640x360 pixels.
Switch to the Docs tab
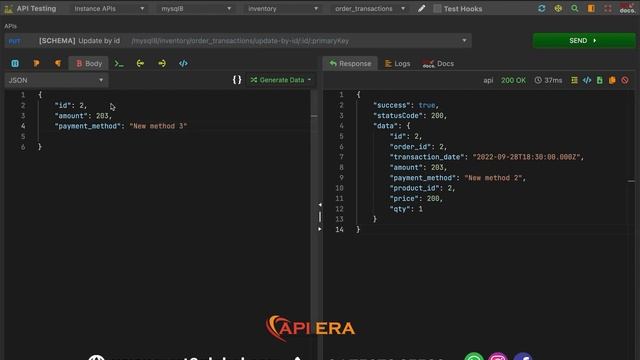[438, 64]
